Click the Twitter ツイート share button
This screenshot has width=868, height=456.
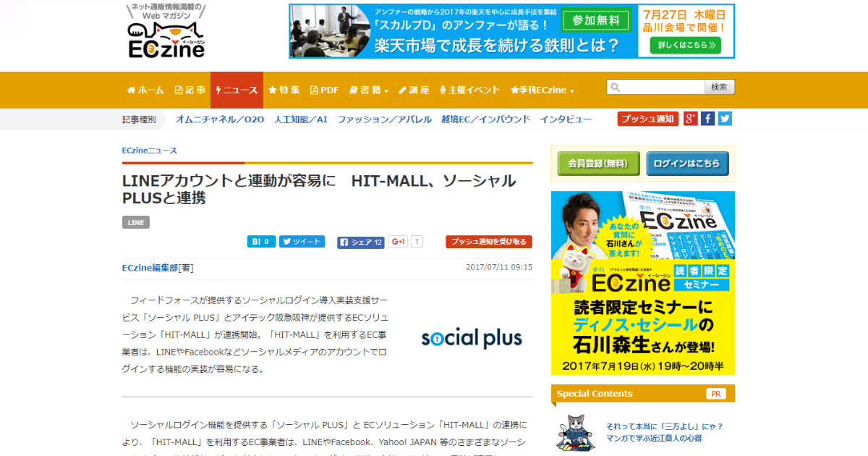[x=302, y=242]
